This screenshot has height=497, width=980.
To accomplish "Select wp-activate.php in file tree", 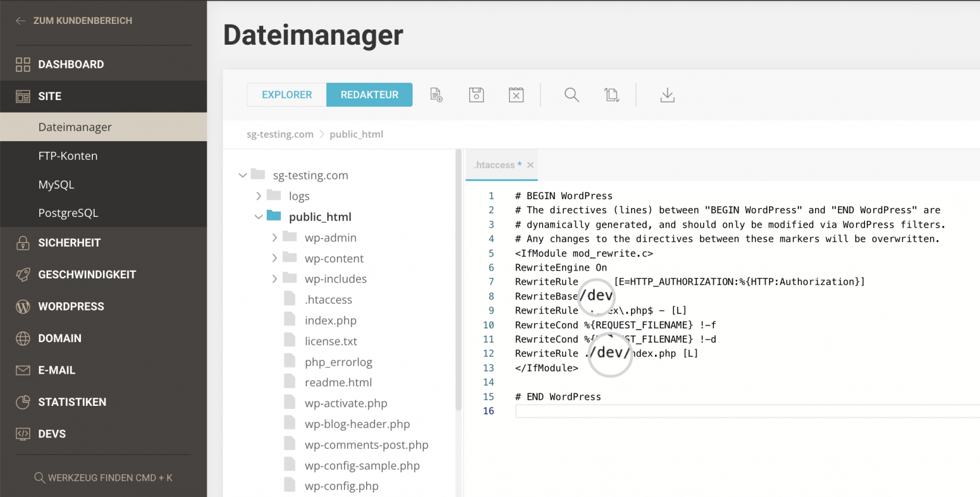I will (346, 403).
